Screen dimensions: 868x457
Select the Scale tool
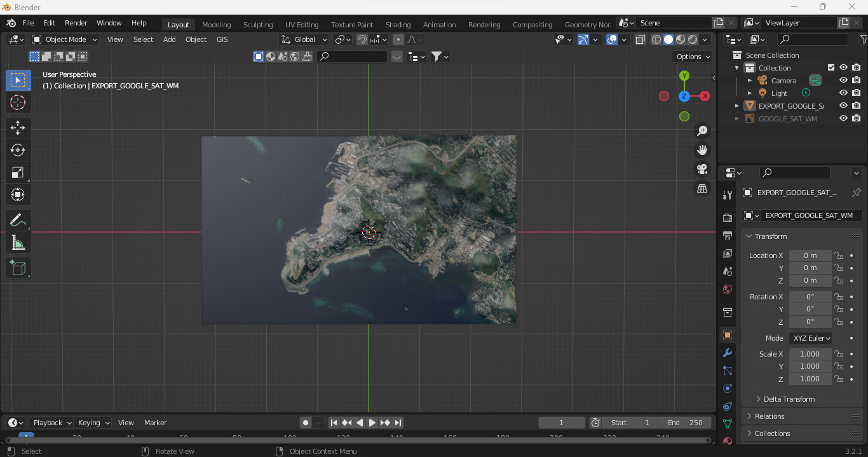click(x=18, y=172)
